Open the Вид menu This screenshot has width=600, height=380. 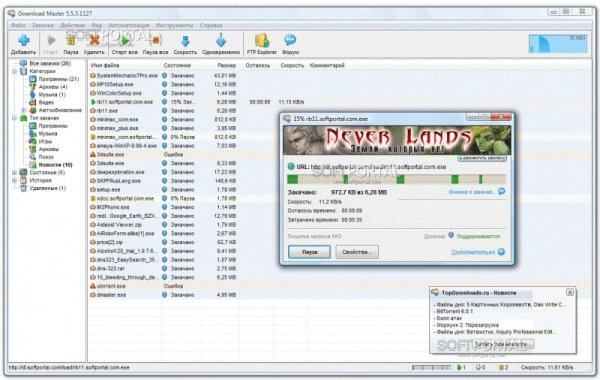[96, 25]
